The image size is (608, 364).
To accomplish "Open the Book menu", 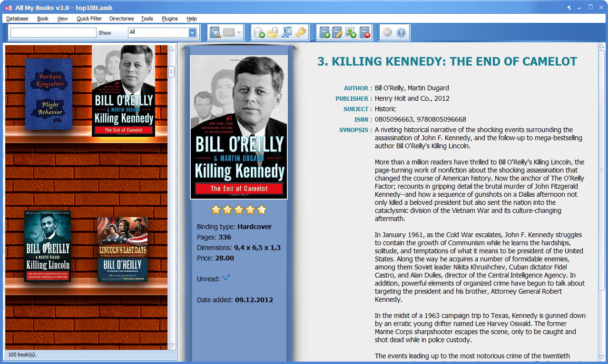I will pos(43,19).
